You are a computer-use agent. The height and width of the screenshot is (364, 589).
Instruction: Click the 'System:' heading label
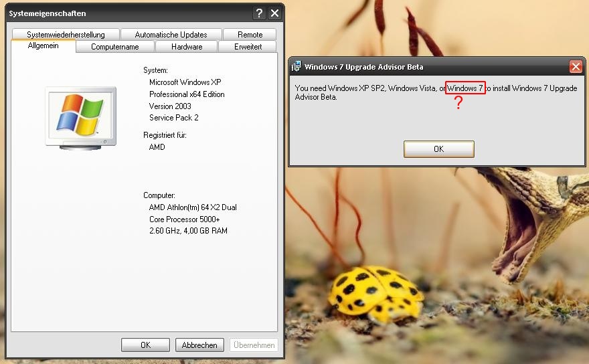[155, 70]
